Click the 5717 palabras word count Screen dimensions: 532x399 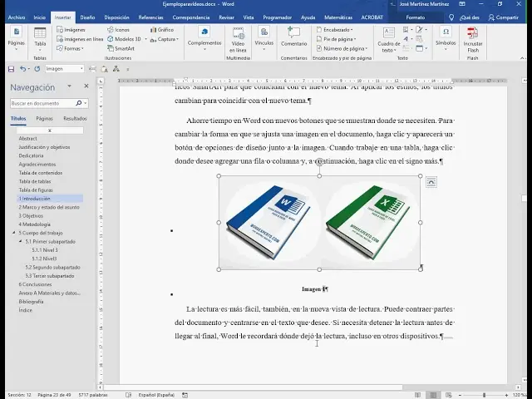point(92,395)
